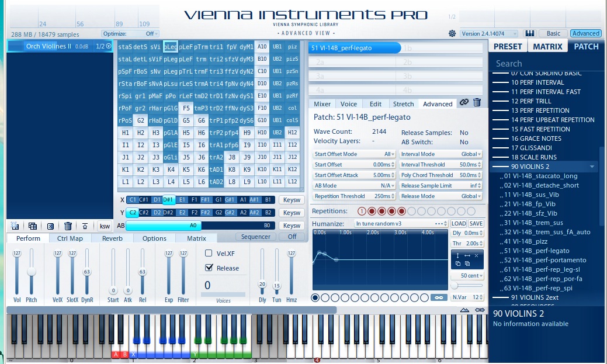This screenshot has height=364, width=607.
Task: Click the horizontal arrow icon in humanize tools
Action: pos(467,255)
